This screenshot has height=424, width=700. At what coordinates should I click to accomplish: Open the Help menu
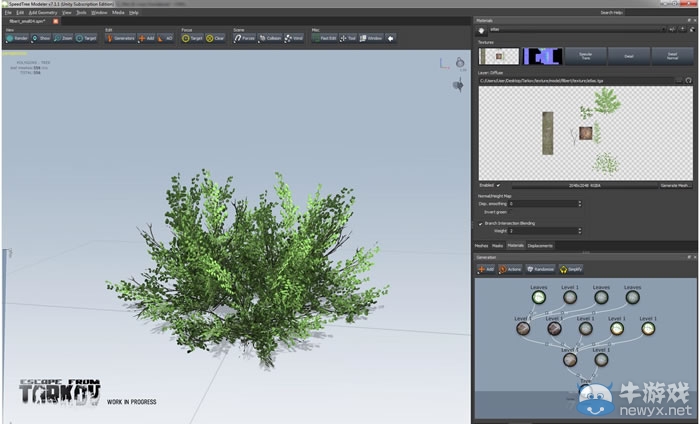click(x=133, y=12)
